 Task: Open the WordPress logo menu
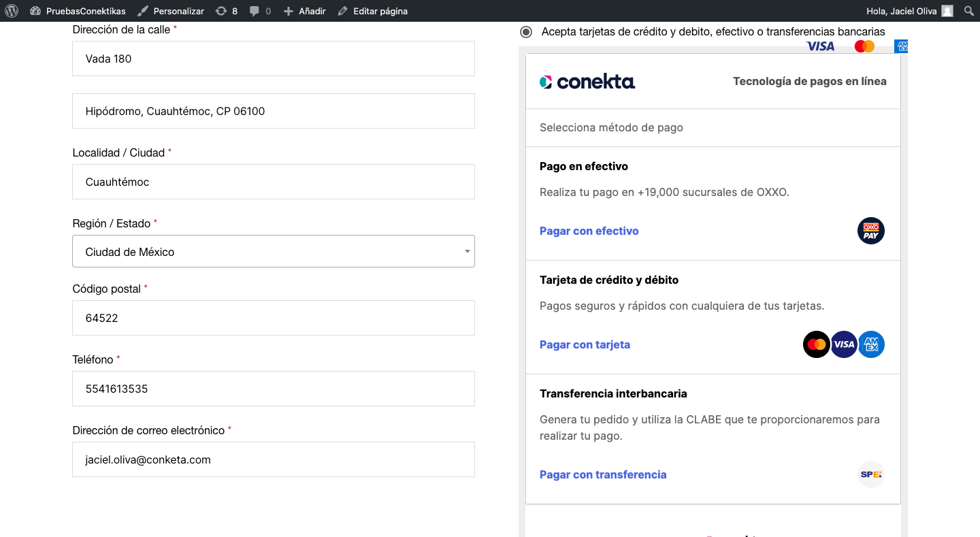tap(12, 11)
